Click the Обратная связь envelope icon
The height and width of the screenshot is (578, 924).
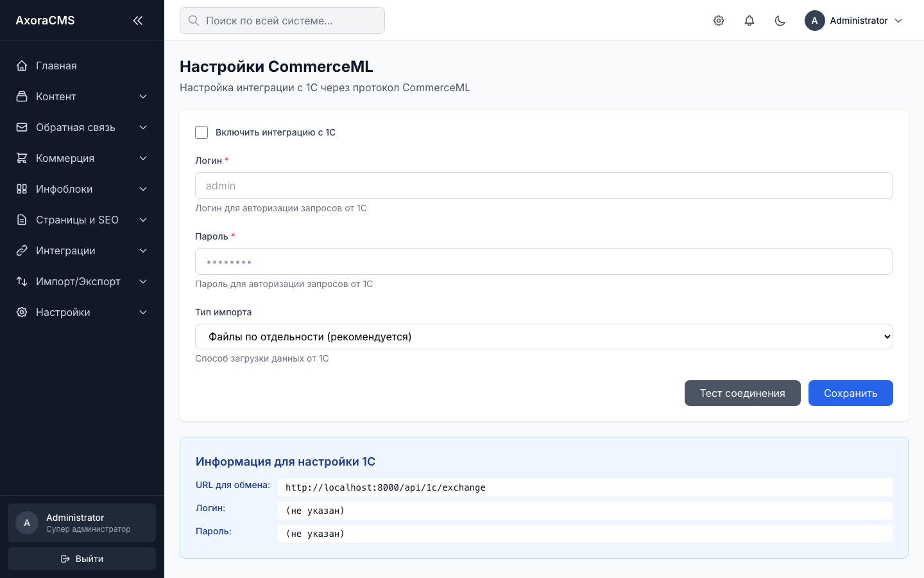22,127
